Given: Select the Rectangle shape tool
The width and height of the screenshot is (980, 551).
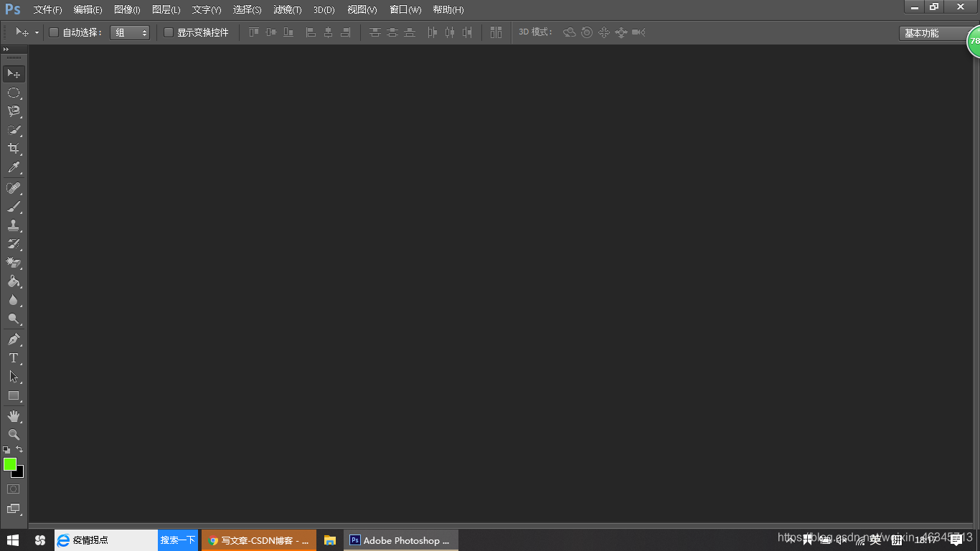Looking at the screenshot, I should click(14, 395).
